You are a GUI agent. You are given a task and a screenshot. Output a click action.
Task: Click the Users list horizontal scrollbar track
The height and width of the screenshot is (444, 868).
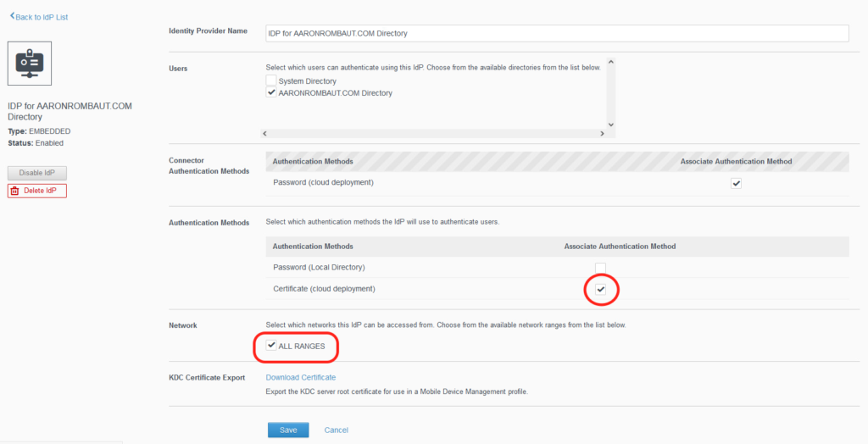click(432, 134)
